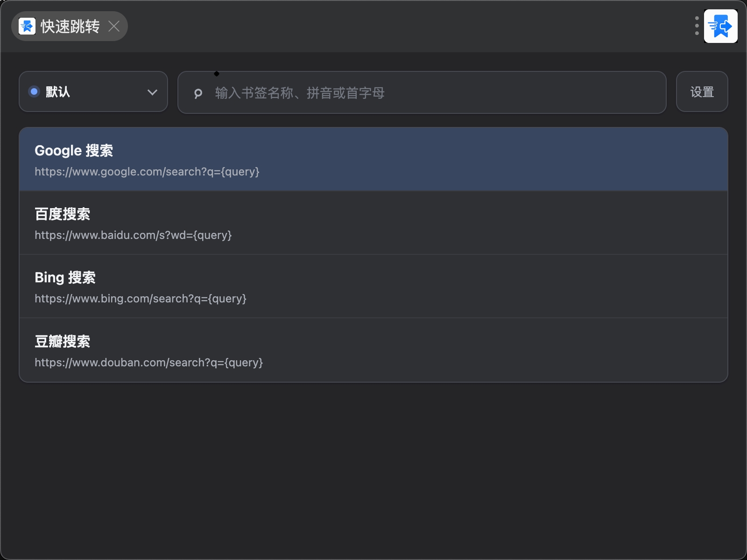The image size is (747, 560).
Task: Close the 快速跳转 tab with X
Action: pyautogui.click(x=114, y=26)
